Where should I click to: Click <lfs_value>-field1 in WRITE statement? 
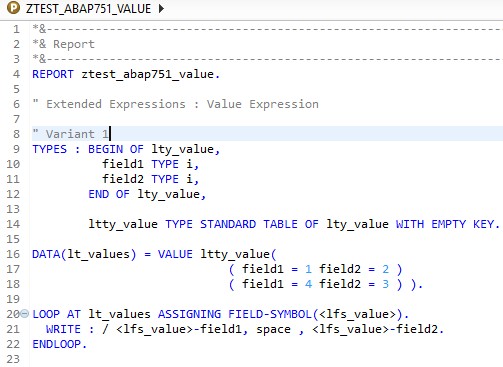point(179,329)
